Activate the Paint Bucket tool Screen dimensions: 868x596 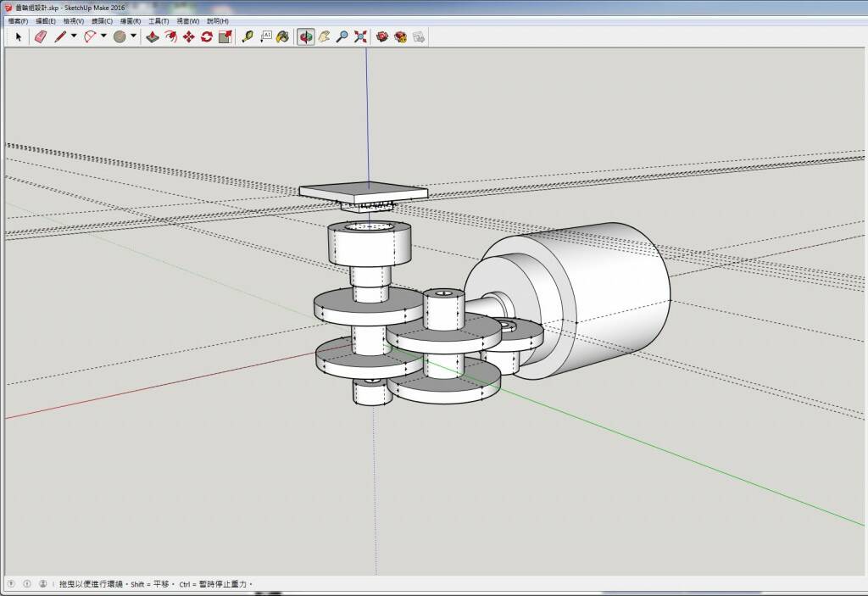(x=283, y=37)
